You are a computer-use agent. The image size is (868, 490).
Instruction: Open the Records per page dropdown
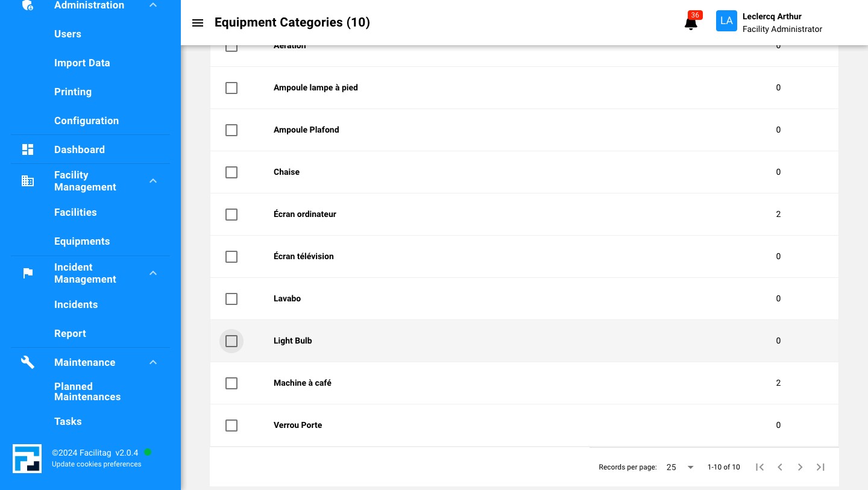680,467
